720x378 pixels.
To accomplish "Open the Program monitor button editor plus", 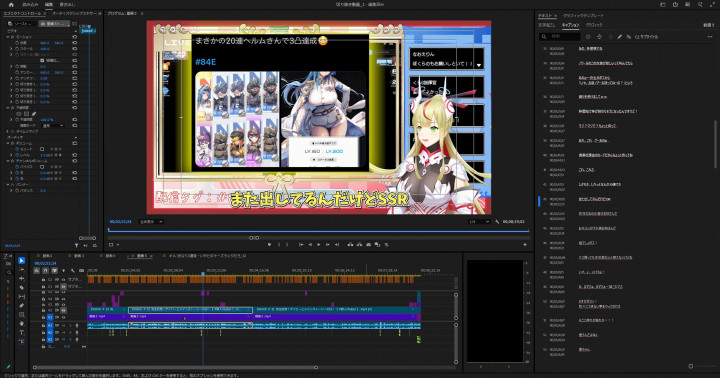I will coord(525,245).
